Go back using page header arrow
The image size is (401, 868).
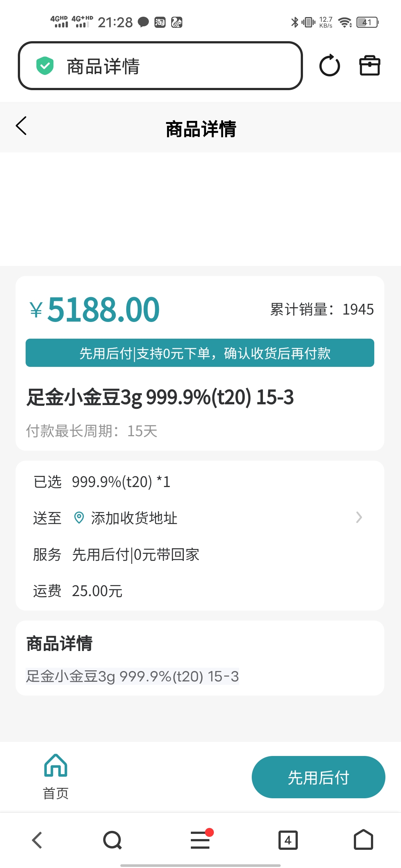pos(22,126)
